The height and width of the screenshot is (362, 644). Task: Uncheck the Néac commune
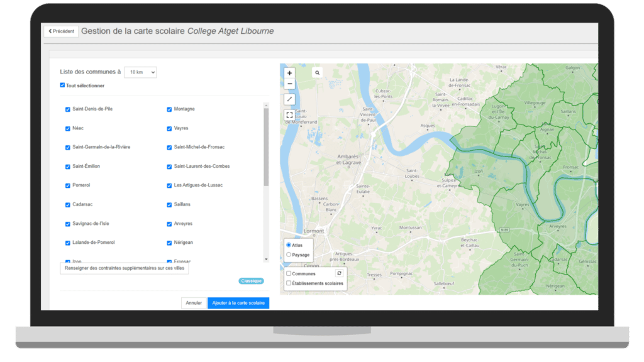68,128
